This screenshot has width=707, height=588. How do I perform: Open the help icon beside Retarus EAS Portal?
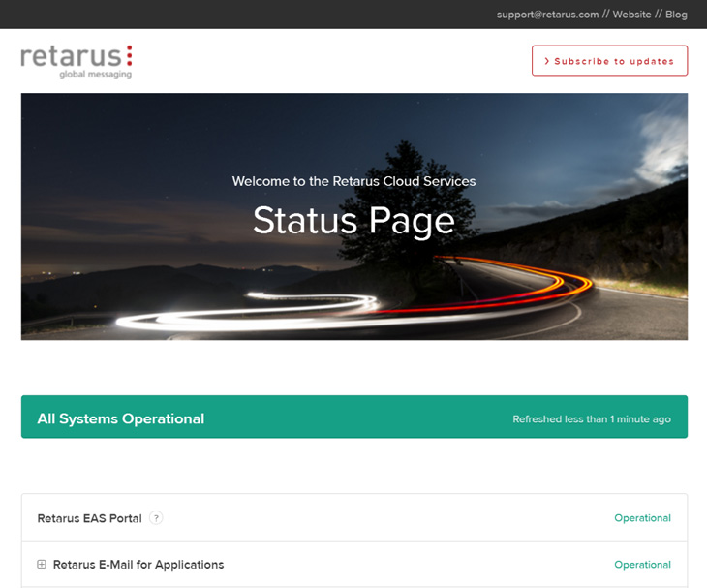pos(156,518)
